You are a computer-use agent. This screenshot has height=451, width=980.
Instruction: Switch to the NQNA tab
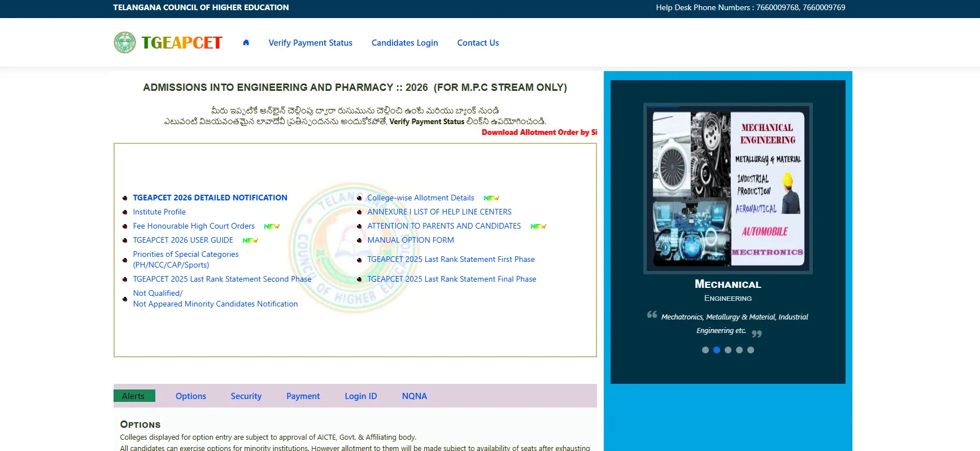(x=415, y=396)
